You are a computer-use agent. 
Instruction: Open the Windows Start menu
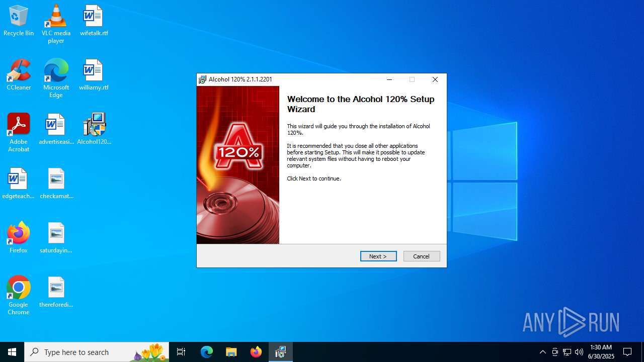click(x=12, y=352)
